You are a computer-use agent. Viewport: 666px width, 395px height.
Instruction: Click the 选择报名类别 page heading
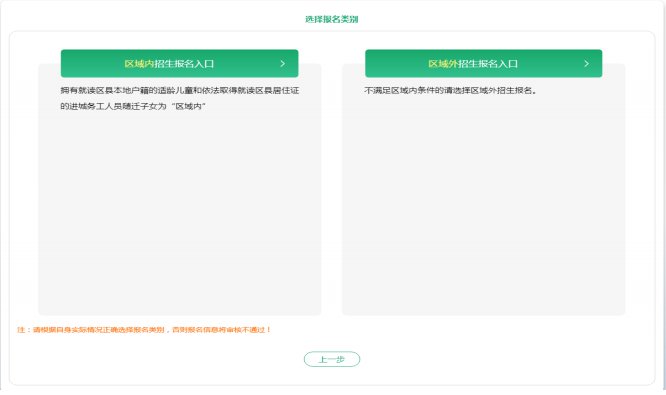pos(332,19)
